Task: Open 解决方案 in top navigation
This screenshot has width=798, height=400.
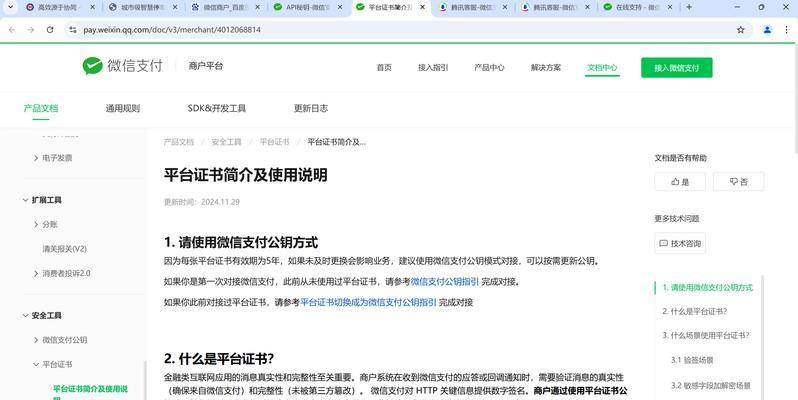Action: point(546,68)
